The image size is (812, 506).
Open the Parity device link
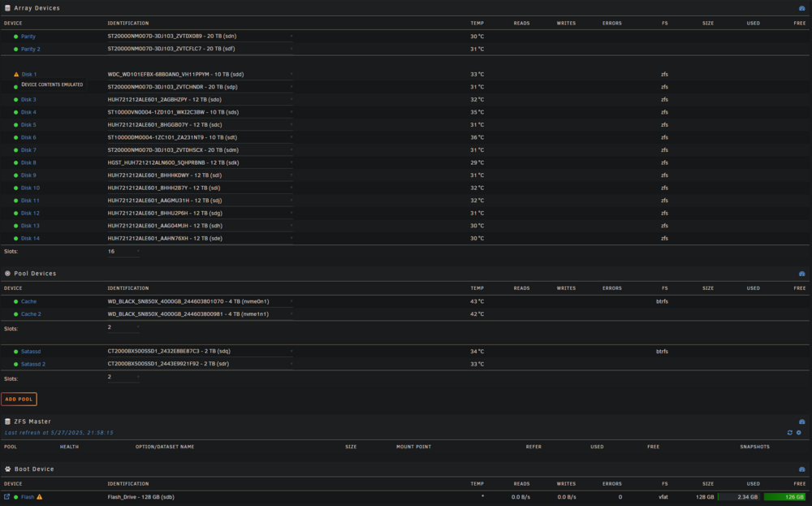[28, 37]
